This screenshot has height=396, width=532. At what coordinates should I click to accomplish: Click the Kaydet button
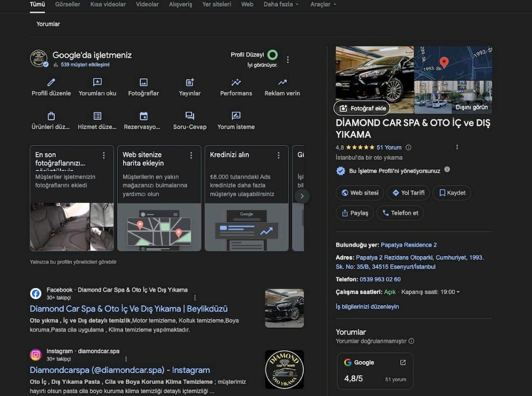(452, 193)
